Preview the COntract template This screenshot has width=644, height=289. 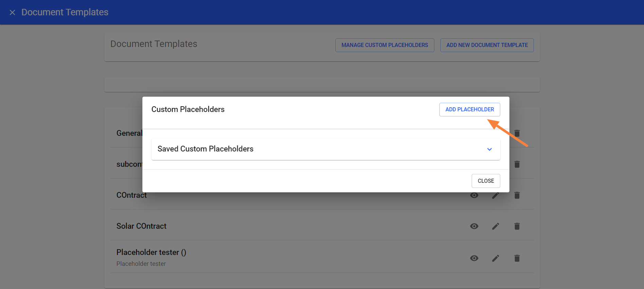(474, 195)
